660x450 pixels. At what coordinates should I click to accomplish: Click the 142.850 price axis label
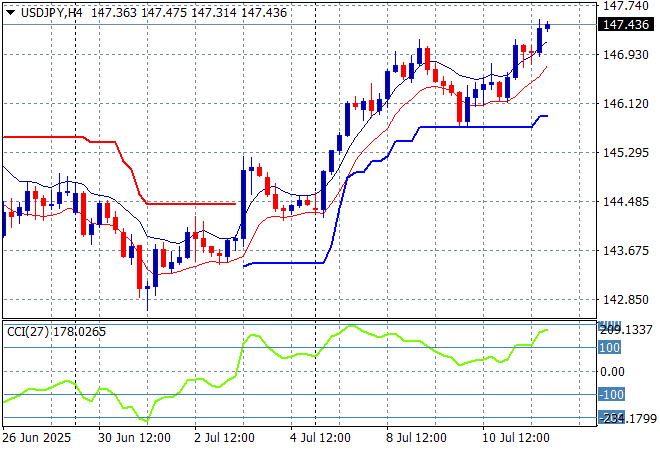pyautogui.click(x=625, y=300)
